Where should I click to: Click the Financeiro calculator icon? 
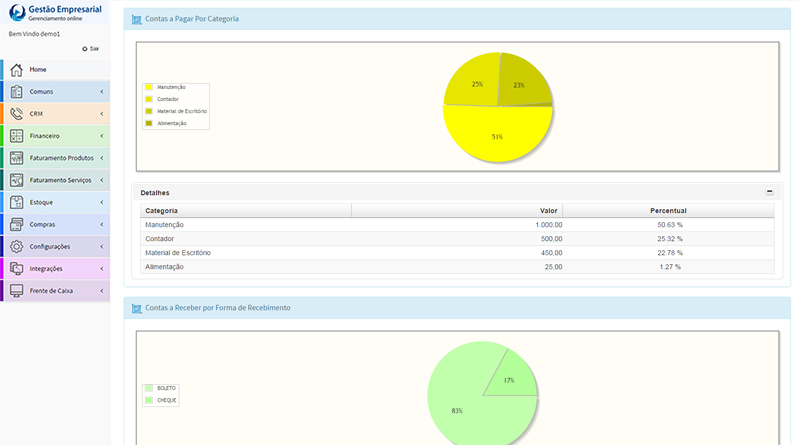(x=16, y=136)
